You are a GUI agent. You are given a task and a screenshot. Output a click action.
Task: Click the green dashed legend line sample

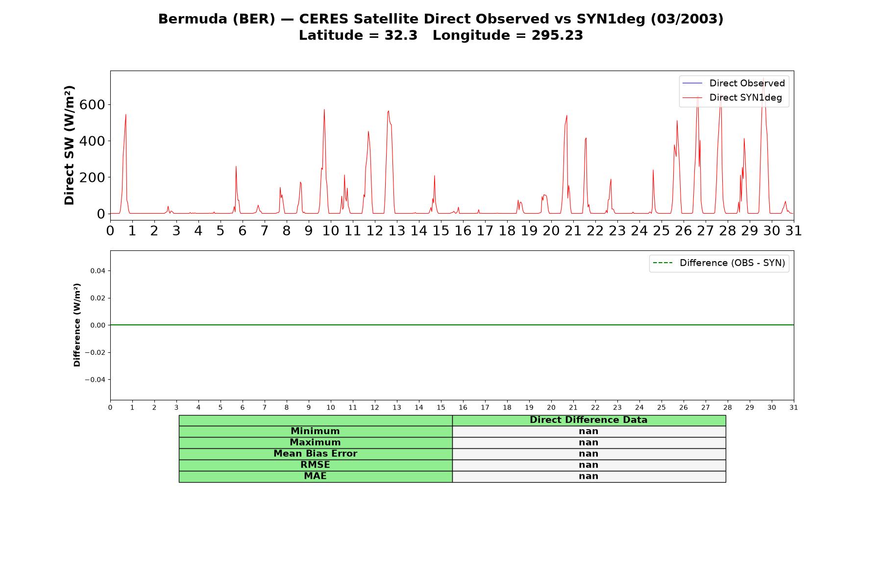point(662,263)
